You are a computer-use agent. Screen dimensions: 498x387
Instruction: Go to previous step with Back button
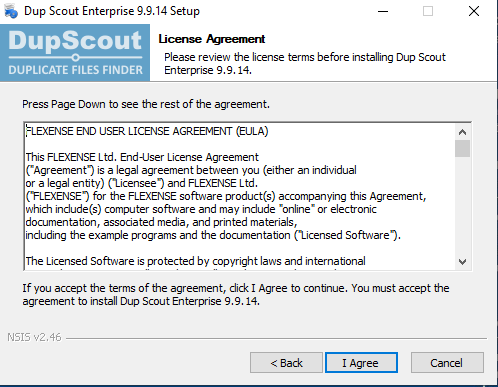click(x=286, y=363)
